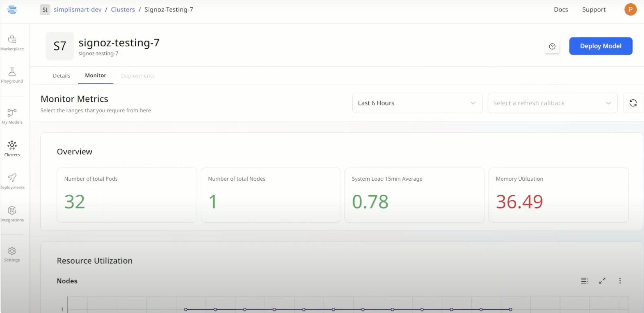Open Playground from the sidebar
644x313 pixels.
pyautogui.click(x=12, y=75)
